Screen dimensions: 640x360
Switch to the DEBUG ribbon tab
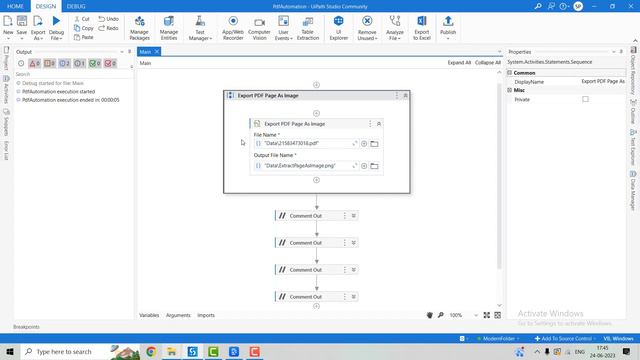click(x=76, y=6)
